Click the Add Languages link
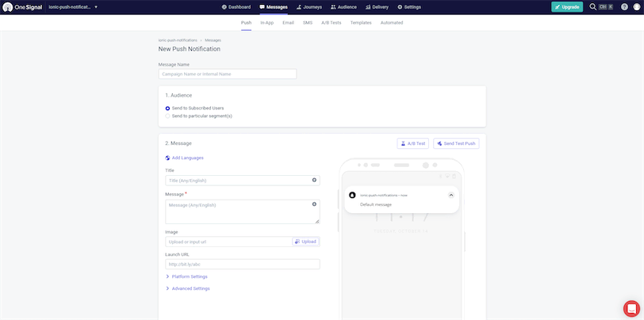 [184, 158]
